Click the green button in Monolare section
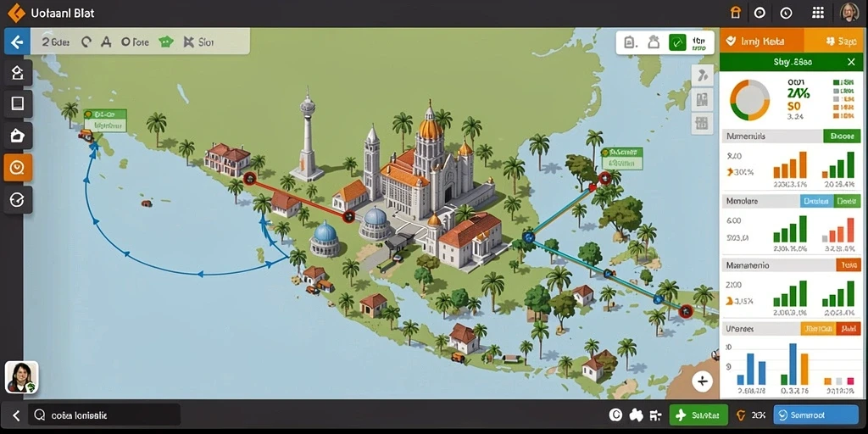Image resolution: width=868 pixels, height=434 pixels. coord(848,201)
